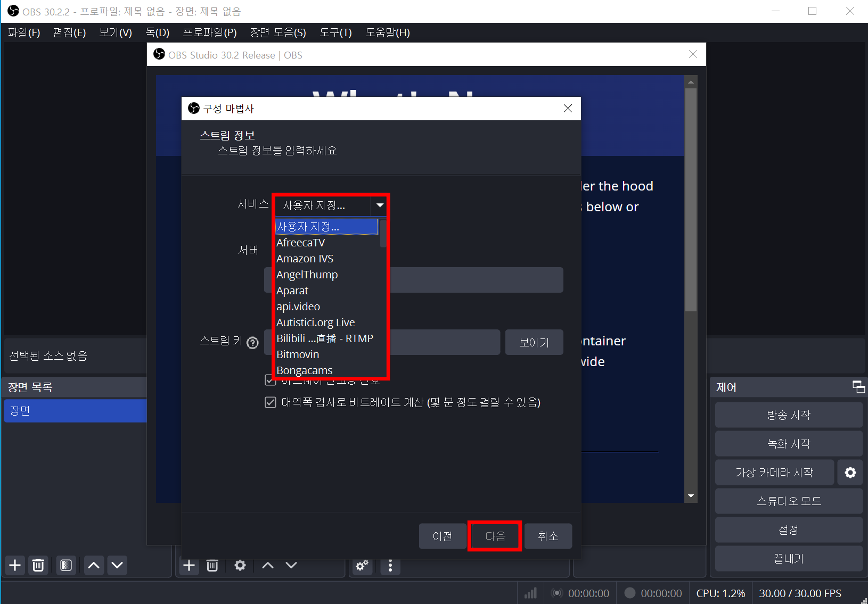Open source properties gear icon
The image size is (868, 604).
click(x=240, y=565)
